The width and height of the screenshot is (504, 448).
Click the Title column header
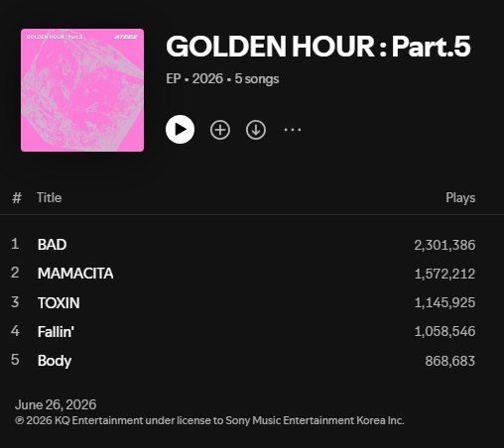(x=49, y=197)
